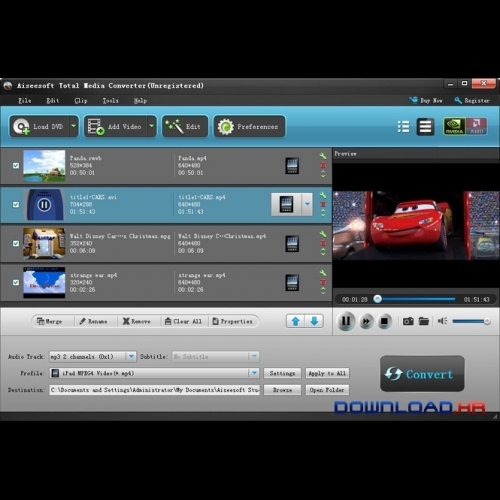Open the Audio Track dropdown
The height and width of the screenshot is (500, 500).
[131, 357]
